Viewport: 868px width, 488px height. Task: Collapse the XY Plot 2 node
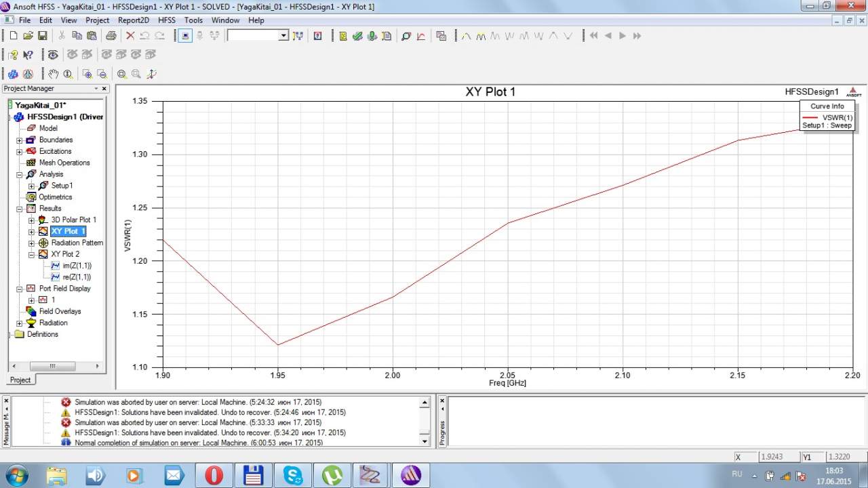click(31, 255)
